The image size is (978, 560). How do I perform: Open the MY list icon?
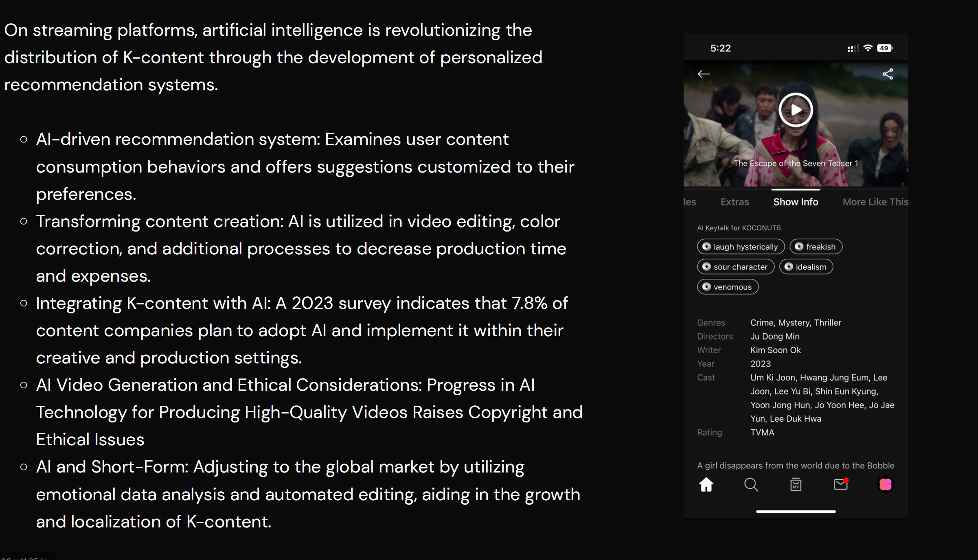coord(796,485)
